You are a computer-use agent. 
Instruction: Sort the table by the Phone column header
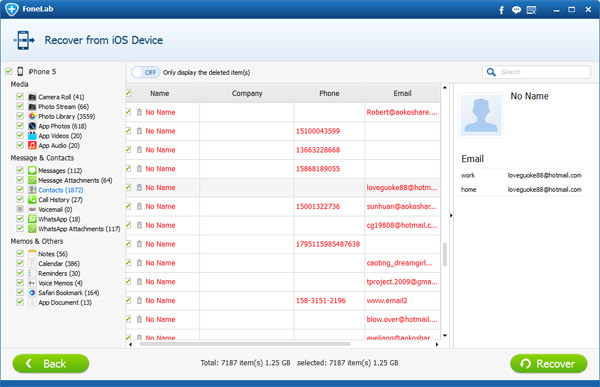pos(329,93)
